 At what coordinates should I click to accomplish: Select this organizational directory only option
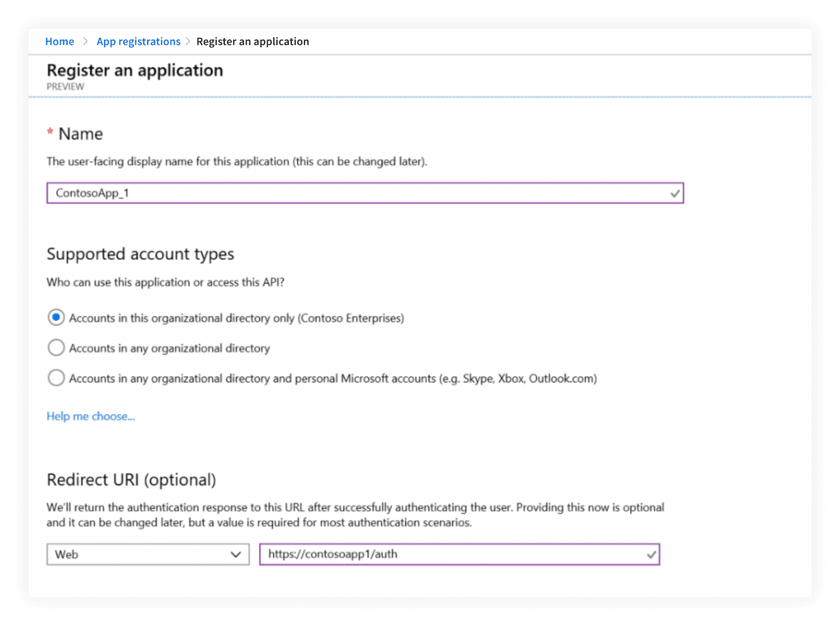click(56, 317)
